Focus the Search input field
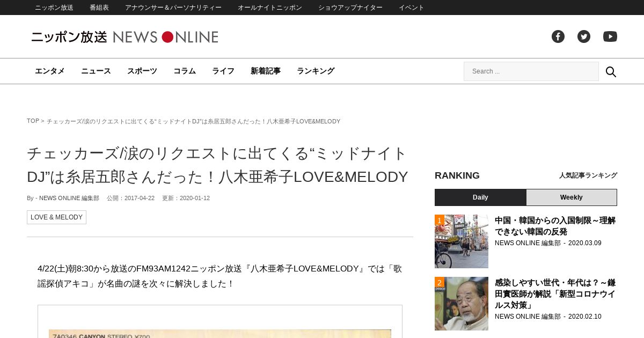Screen dimensions: 644x338 [x=531, y=71]
